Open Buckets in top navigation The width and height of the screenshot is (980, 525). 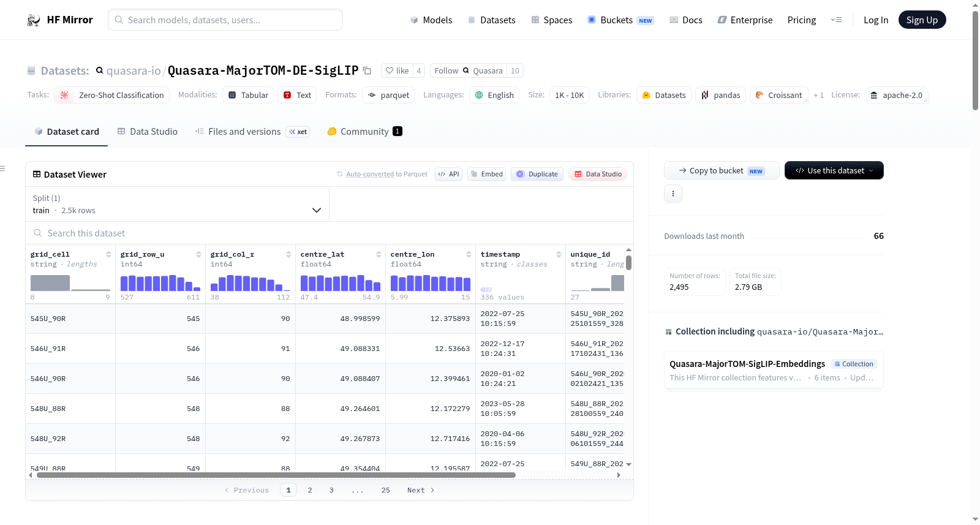620,20
